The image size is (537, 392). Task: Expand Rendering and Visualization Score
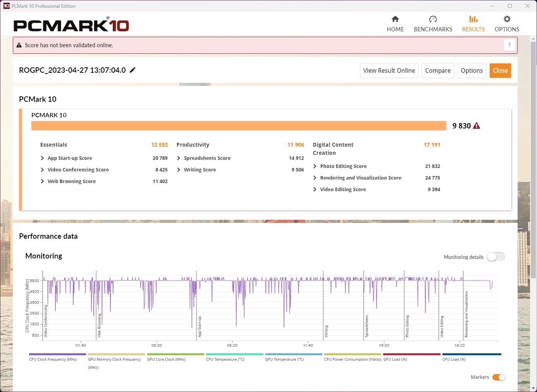pyautogui.click(x=315, y=178)
